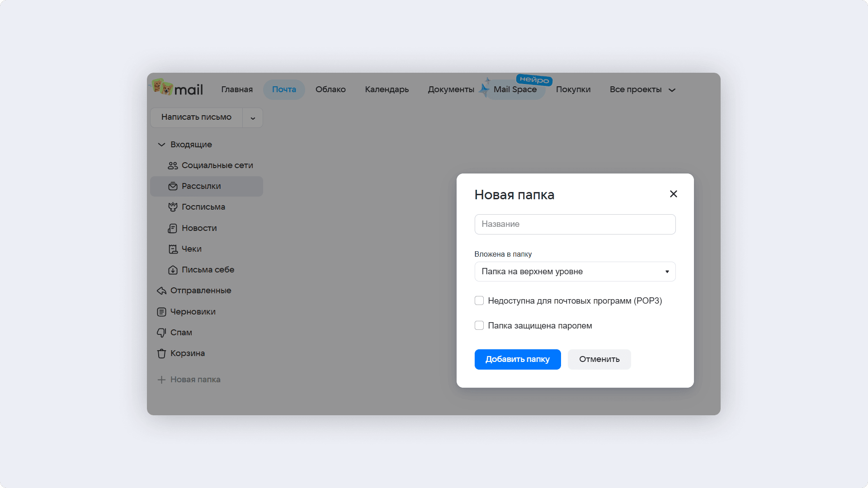Select the Чеки receipt icon
The image size is (868, 488).
coord(173,249)
